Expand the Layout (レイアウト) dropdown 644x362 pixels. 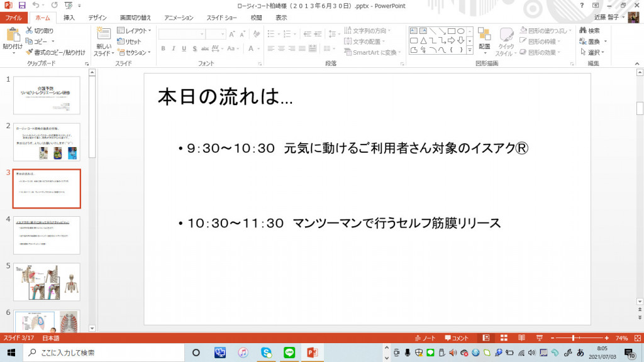pos(135,30)
